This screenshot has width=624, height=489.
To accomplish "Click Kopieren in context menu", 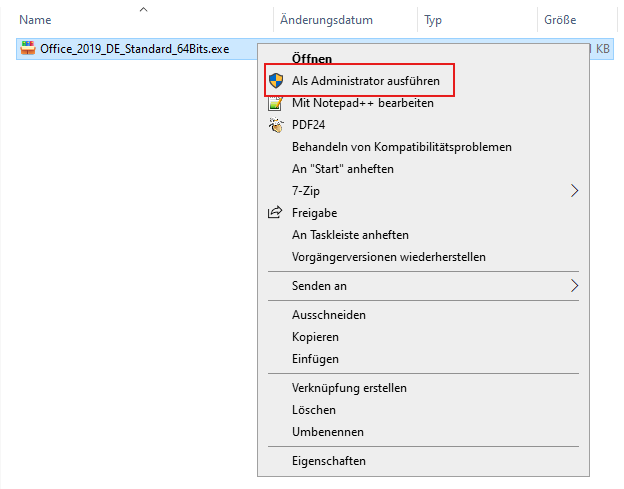I will tap(315, 337).
